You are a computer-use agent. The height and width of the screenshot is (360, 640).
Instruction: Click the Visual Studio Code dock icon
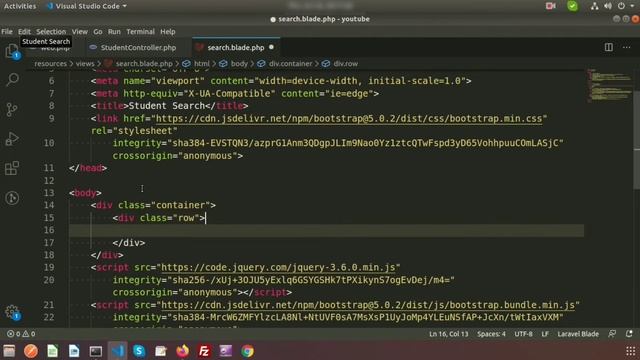(118, 351)
